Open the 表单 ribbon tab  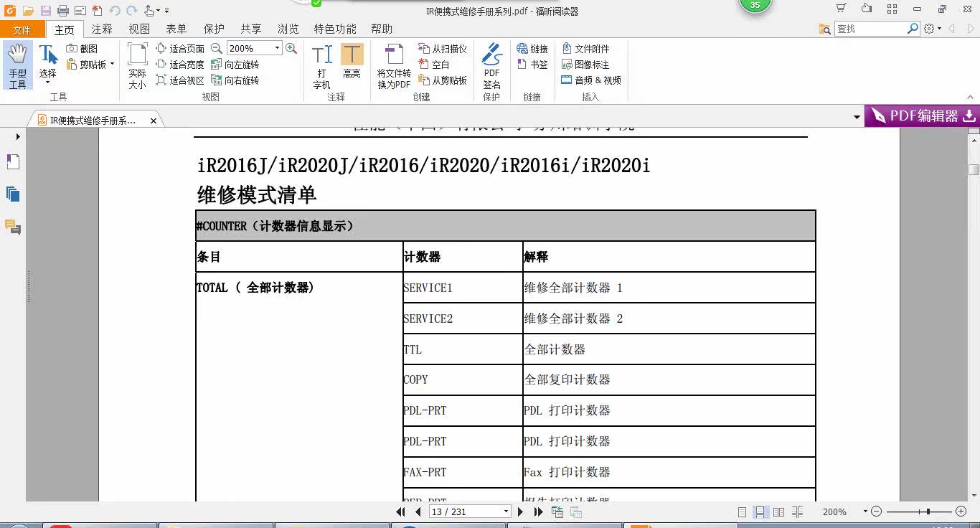coord(176,29)
